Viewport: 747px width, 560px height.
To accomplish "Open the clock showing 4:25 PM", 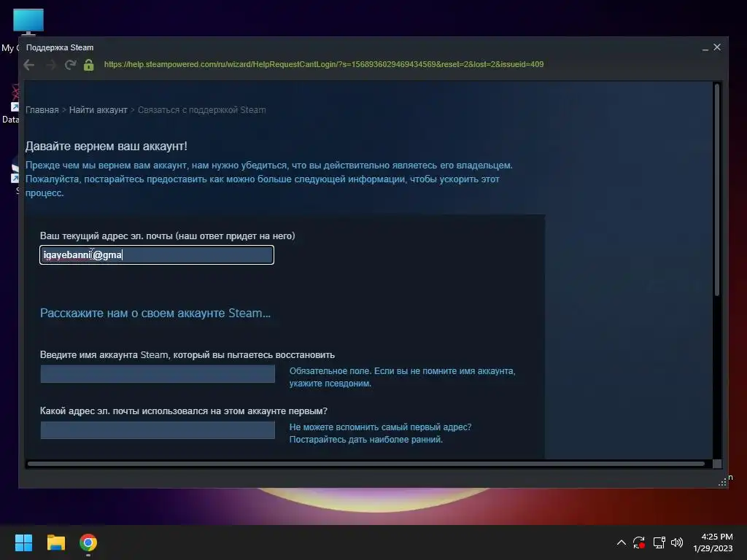I will coord(713,542).
